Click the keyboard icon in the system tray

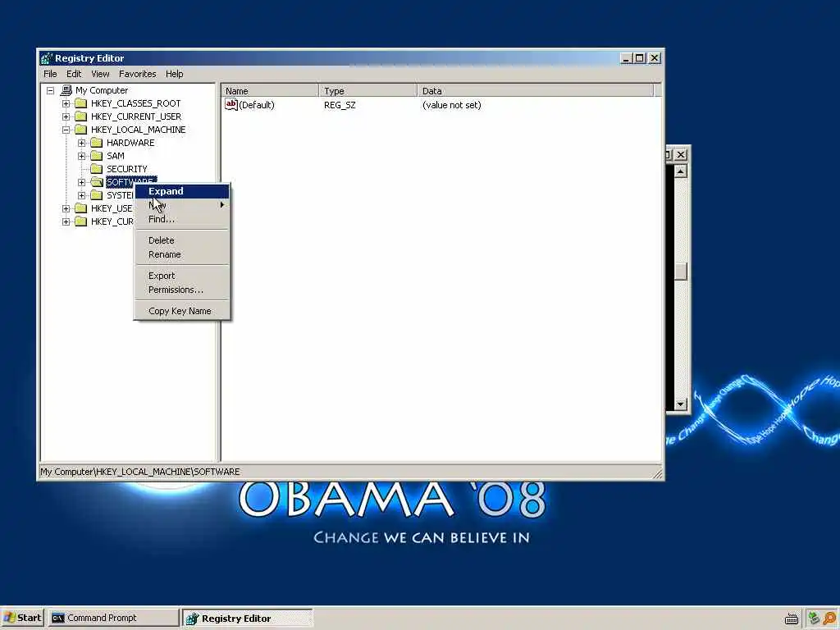pyautogui.click(x=792, y=619)
